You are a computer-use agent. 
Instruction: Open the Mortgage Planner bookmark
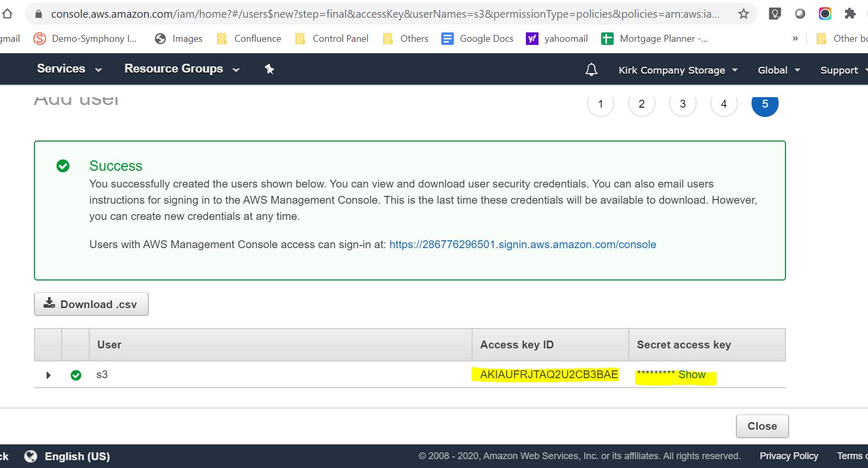tap(655, 39)
